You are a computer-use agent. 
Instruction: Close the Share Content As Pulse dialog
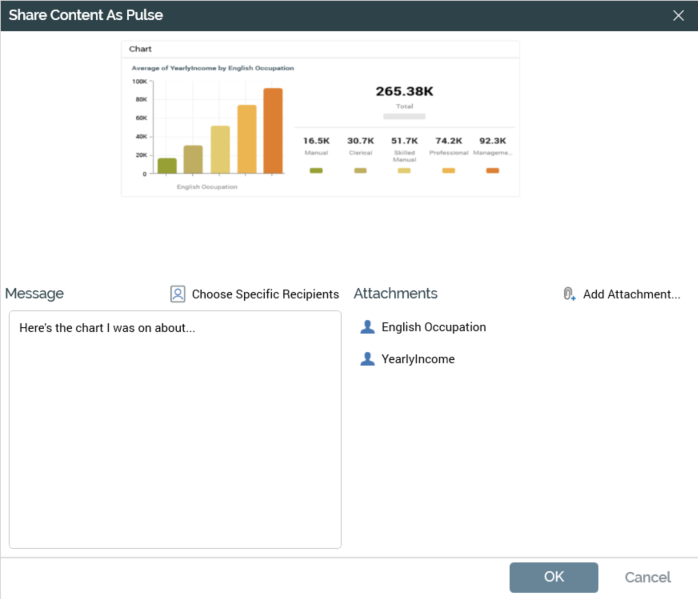point(678,15)
